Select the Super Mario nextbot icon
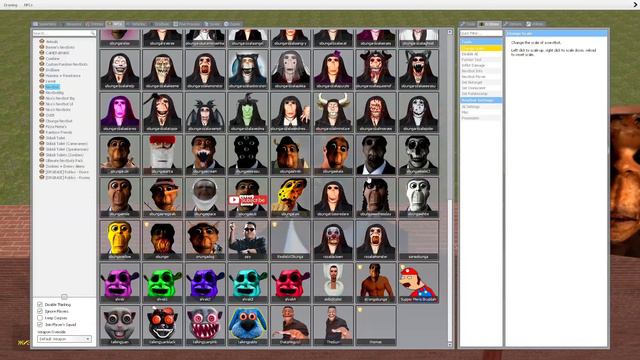The width and height of the screenshot is (640, 360). click(418, 283)
